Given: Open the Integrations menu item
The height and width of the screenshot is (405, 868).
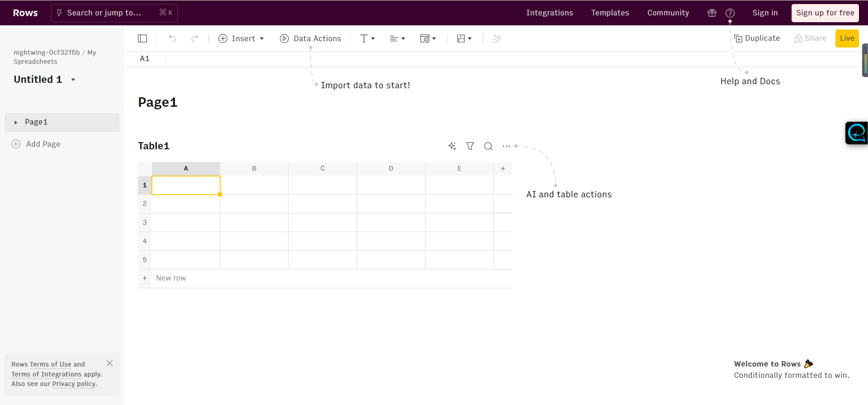Looking at the screenshot, I should pyautogui.click(x=549, y=13).
